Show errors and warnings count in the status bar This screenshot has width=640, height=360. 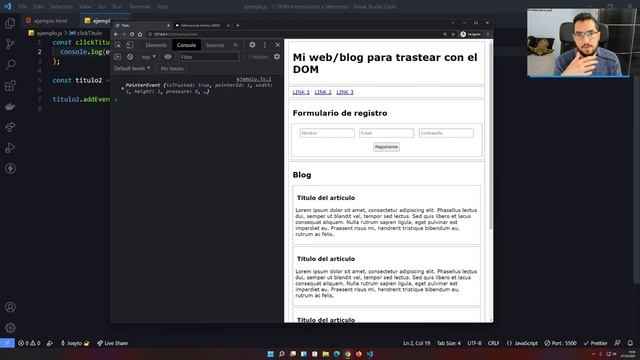click(x=29, y=343)
